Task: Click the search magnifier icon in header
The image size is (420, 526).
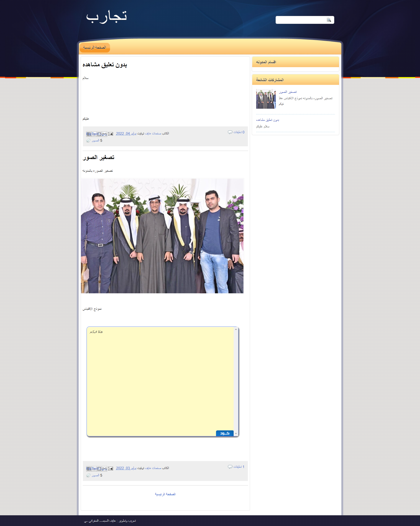Action: [329, 20]
